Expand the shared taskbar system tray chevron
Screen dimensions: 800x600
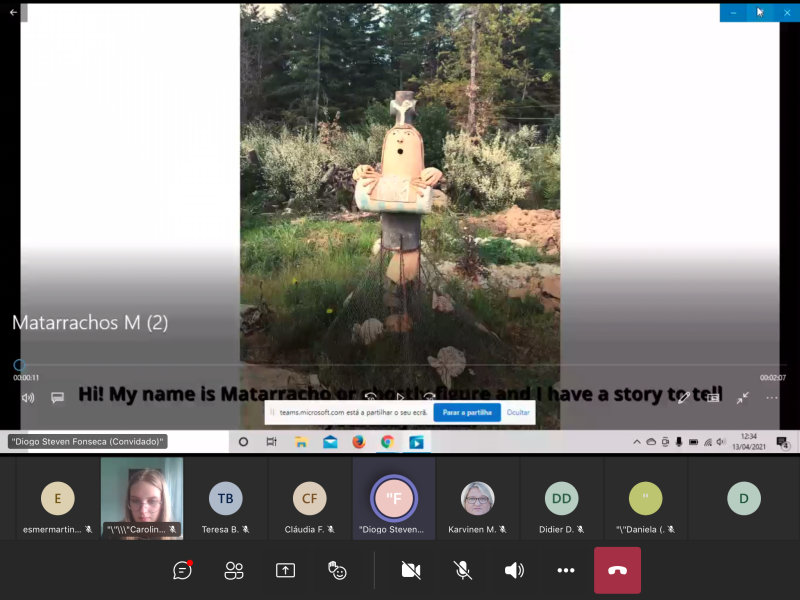coord(636,442)
